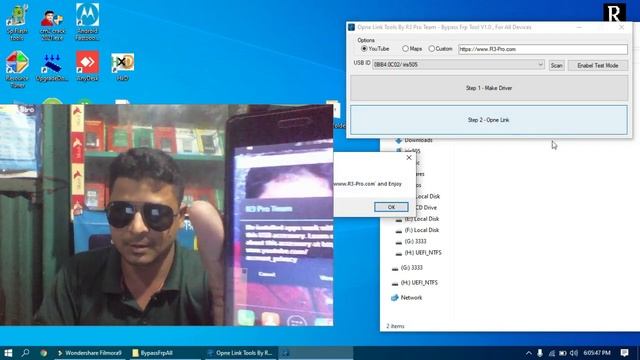Open Chrome from the taskbar

pos(43,353)
